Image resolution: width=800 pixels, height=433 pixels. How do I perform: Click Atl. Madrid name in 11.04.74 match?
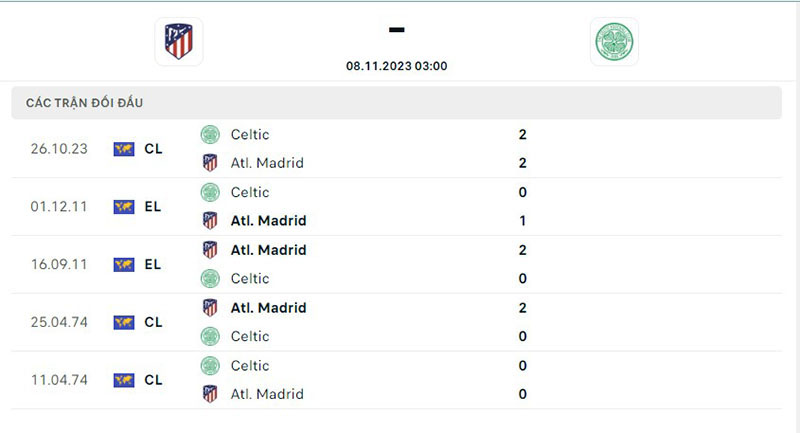(266, 394)
